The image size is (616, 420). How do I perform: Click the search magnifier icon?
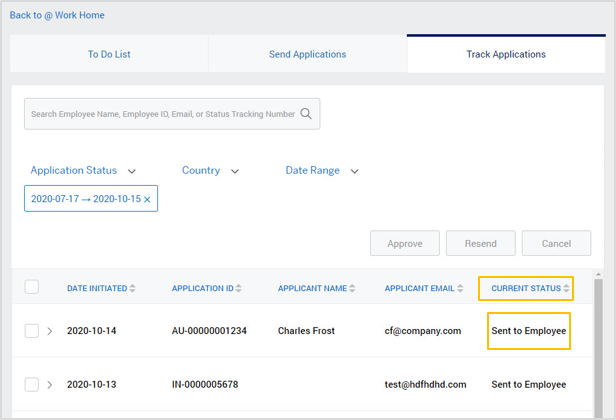(x=307, y=114)
